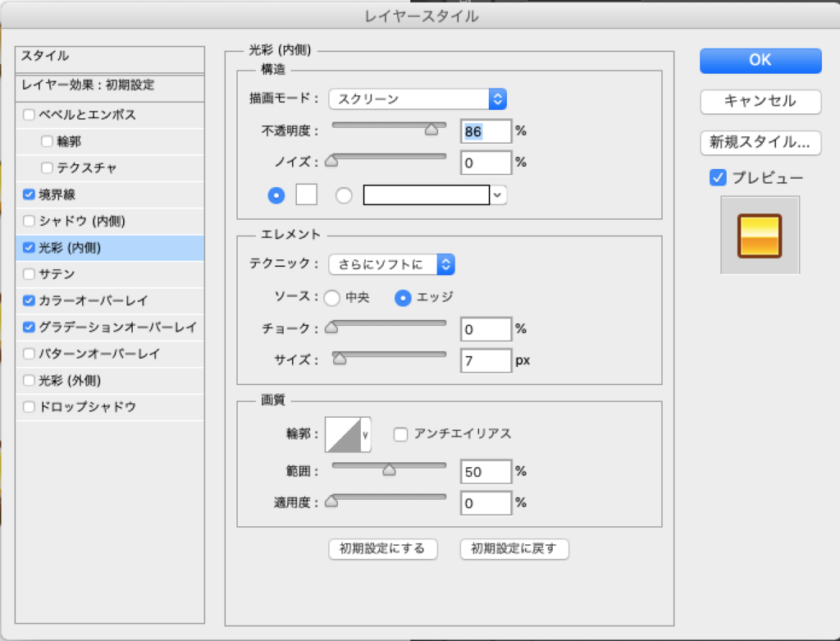Click the white glow color swatch

tap(305, 195)
